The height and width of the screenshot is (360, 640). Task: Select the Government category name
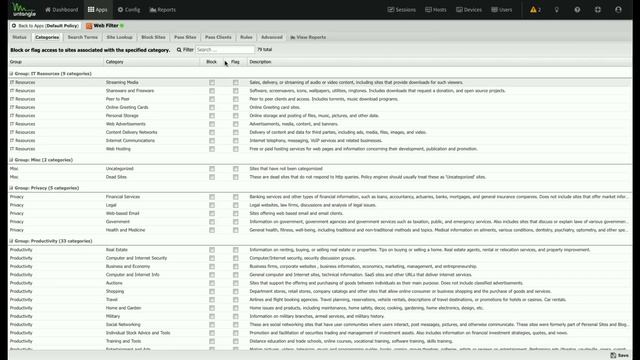118,222
